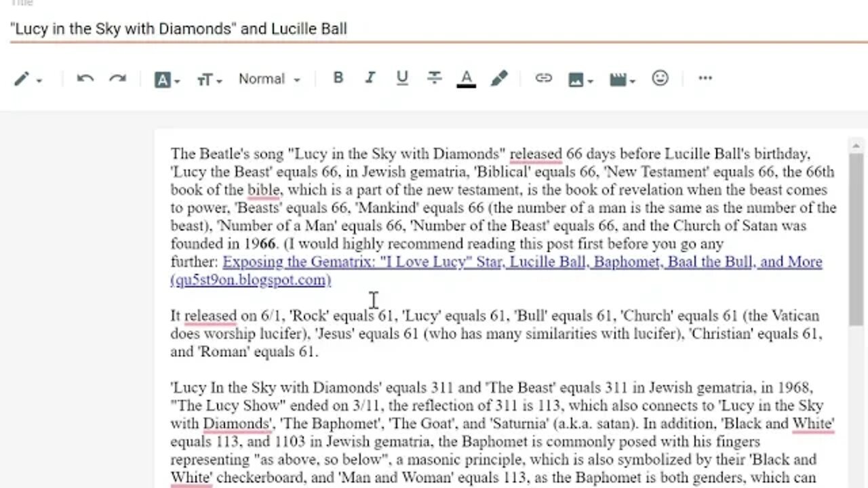The width and height of the screenshot is (868, 488).
Task: Open the insert image menu
Action: (x=580, y=79)
